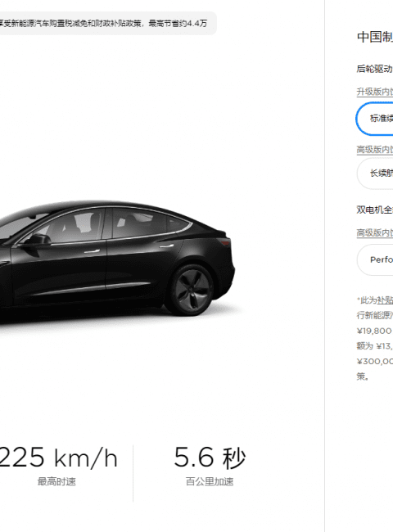Screen dimensions: 393x532
Task: Click the 后轮驱动 section label
Action: point(375,69)
